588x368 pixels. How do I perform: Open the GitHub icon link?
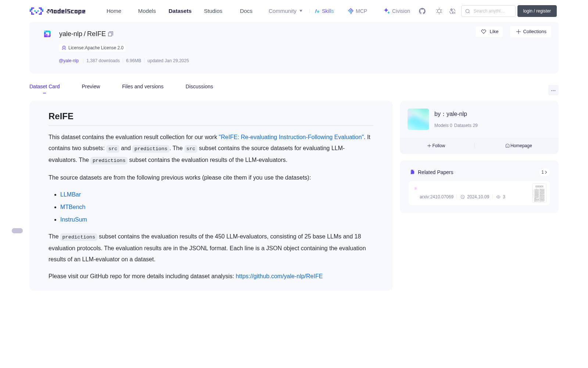point(422,11)
